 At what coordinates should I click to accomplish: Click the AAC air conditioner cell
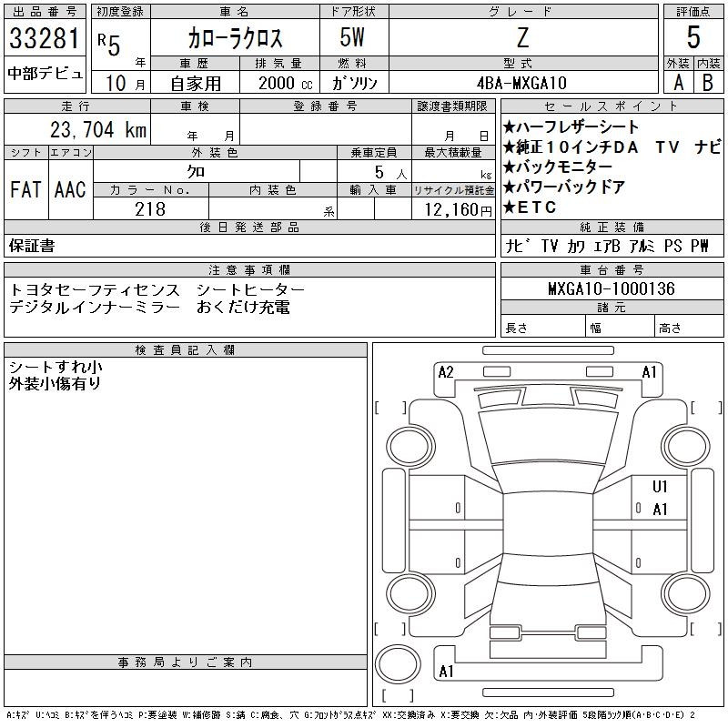point(70,189)
